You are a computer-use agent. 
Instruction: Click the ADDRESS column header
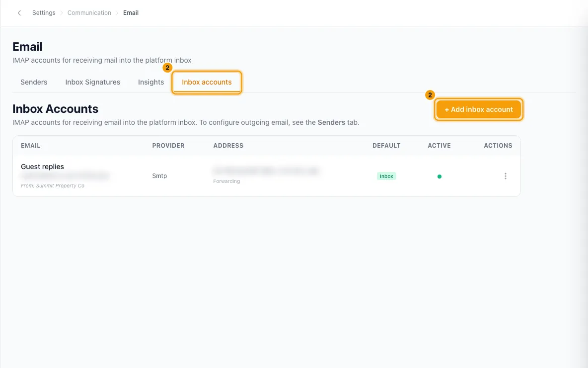tap(228, 146)
